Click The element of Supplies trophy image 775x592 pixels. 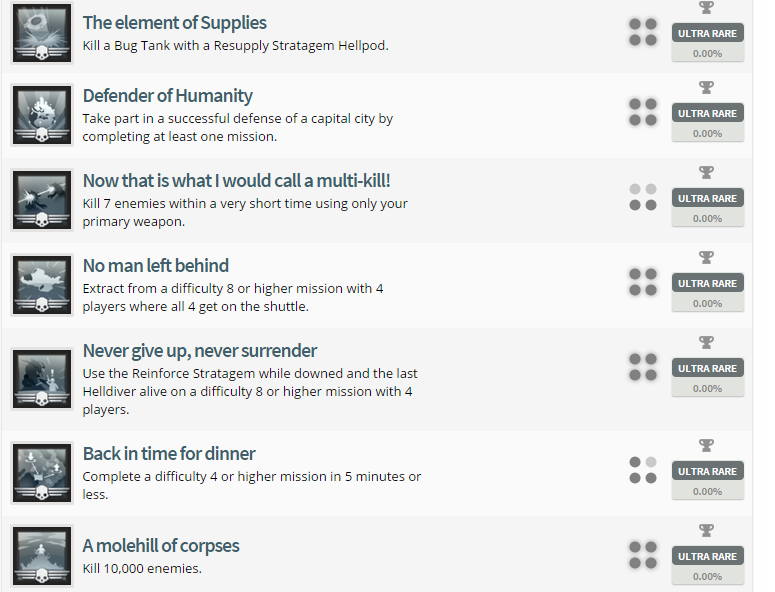(x=41, y=34)
